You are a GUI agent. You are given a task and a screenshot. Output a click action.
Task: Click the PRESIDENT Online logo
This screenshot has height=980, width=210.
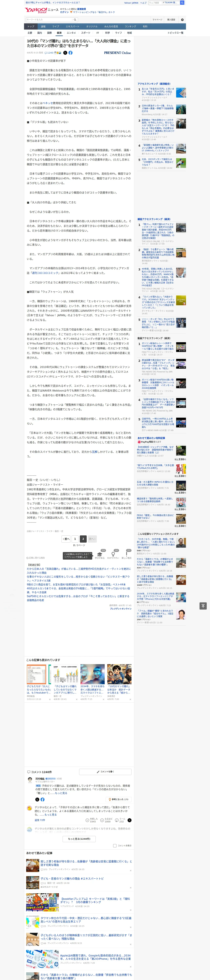(x=117, y=53)
